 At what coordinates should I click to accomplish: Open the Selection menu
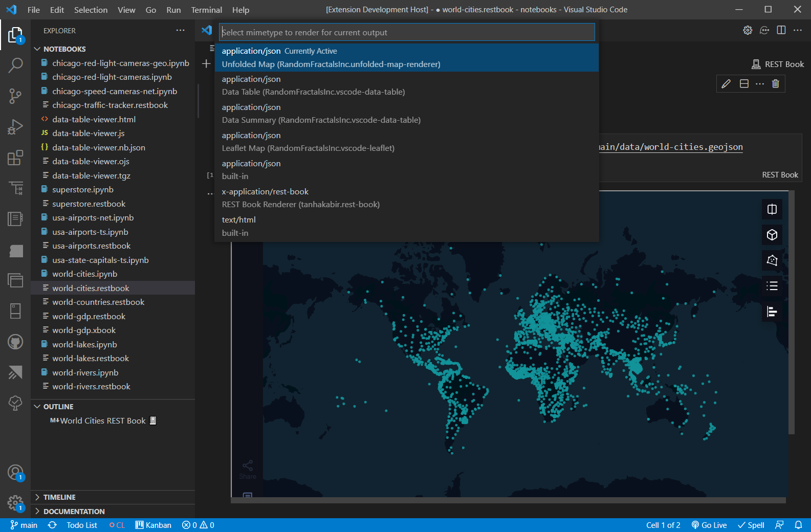pyautogui.click(x=91, y=10)
